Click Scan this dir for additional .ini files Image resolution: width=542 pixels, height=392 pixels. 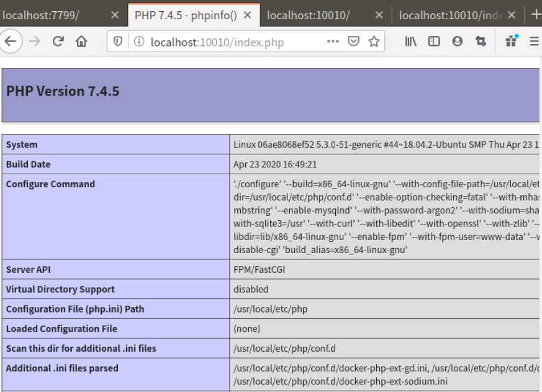click(81, 348)
